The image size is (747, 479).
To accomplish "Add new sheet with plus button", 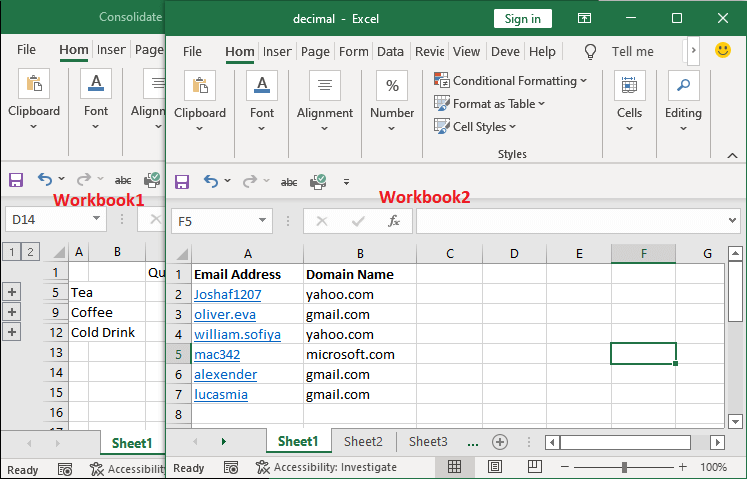I will (500, 442).
